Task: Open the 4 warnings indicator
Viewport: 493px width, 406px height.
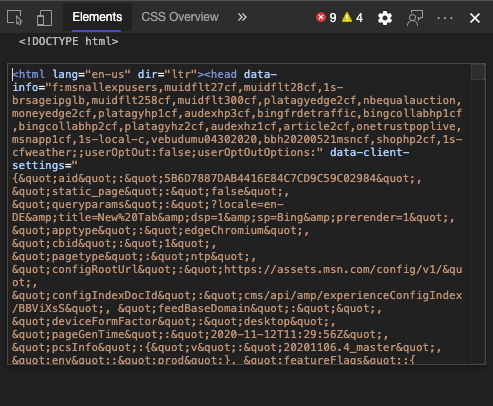Action: click(x=353, y=17)
